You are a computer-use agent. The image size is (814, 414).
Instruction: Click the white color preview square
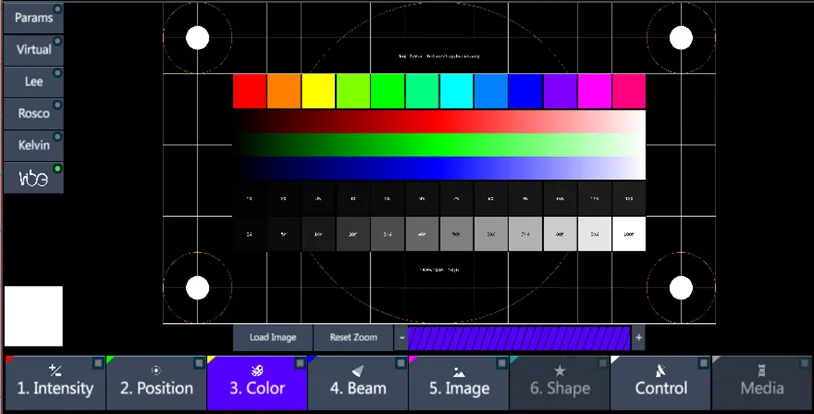34,316
